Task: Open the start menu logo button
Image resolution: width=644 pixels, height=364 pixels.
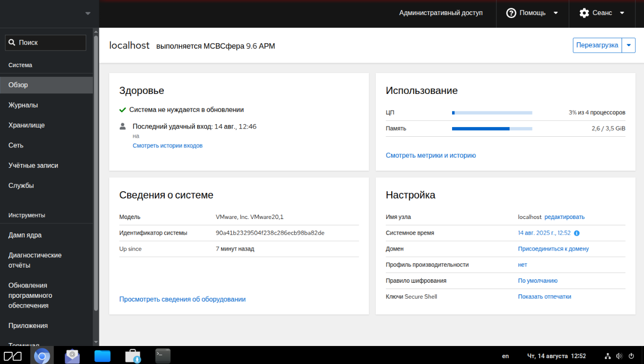Action: (13, 356)
